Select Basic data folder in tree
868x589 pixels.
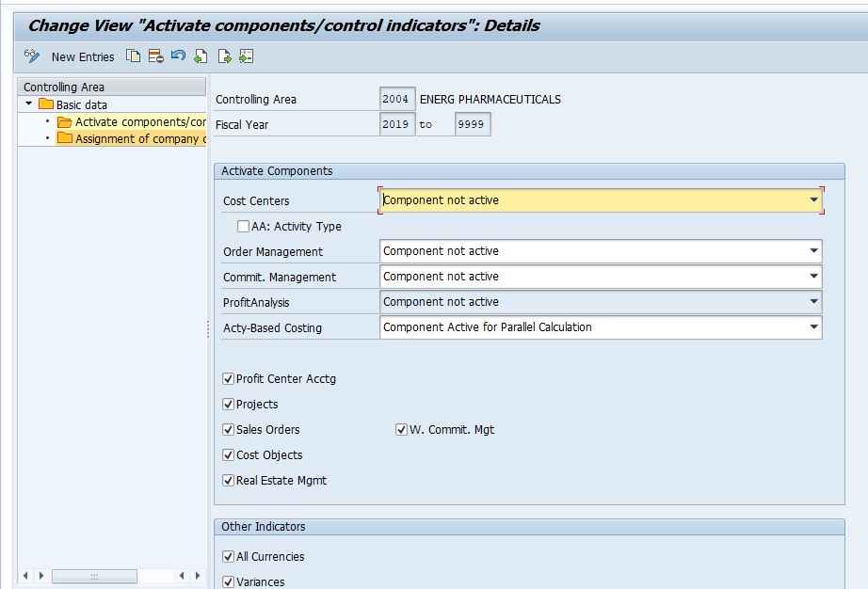tap(72, 104)
